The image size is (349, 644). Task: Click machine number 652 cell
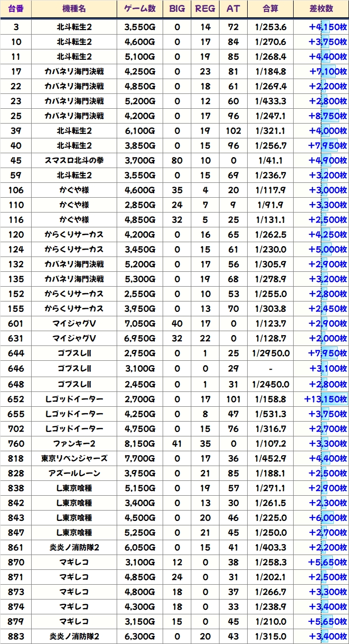coord(16,399)
